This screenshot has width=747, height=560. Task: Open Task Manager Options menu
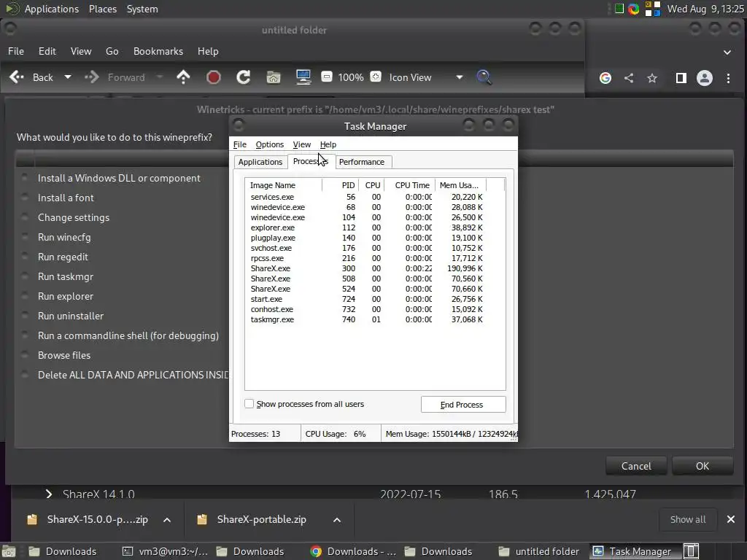coord(270,144)
